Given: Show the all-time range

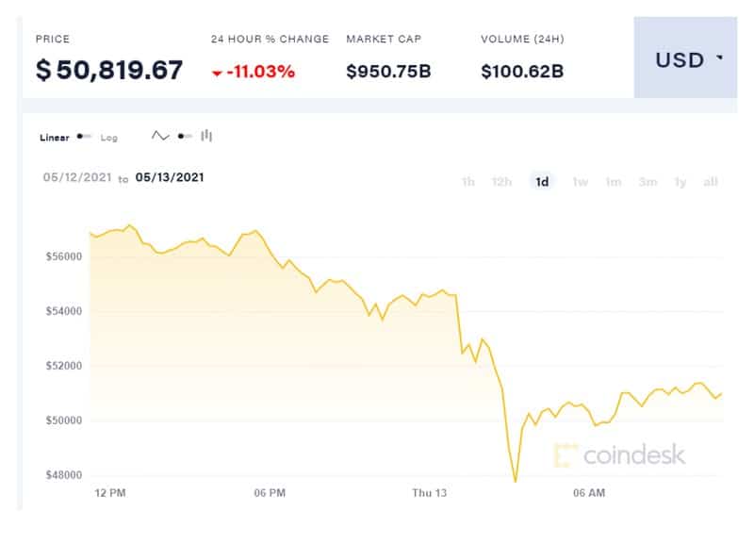Looking at the screenshot, I should point(711,182).
